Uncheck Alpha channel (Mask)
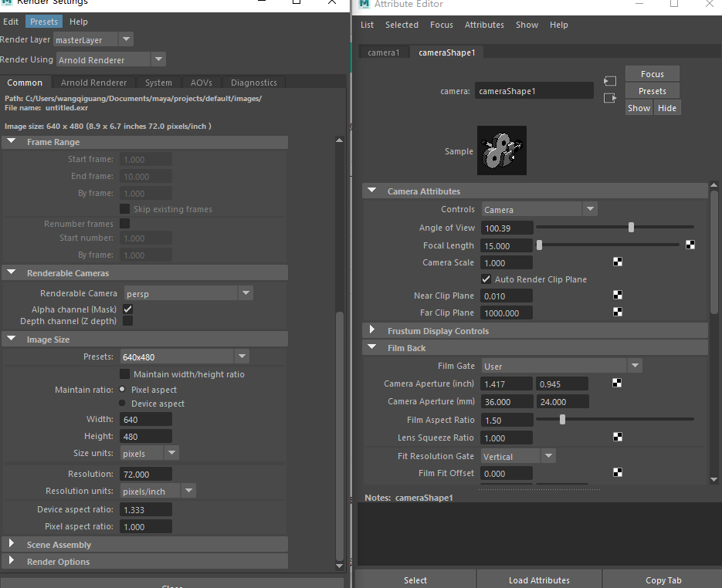This screenshot has height=588, width=722. (127, 309)
